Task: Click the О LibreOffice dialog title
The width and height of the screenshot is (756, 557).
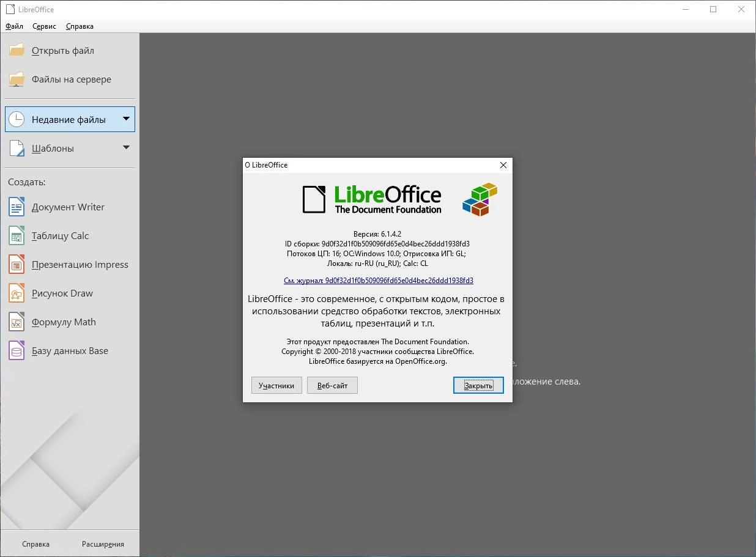Action: pyautogui.click(x=266, y=165)
